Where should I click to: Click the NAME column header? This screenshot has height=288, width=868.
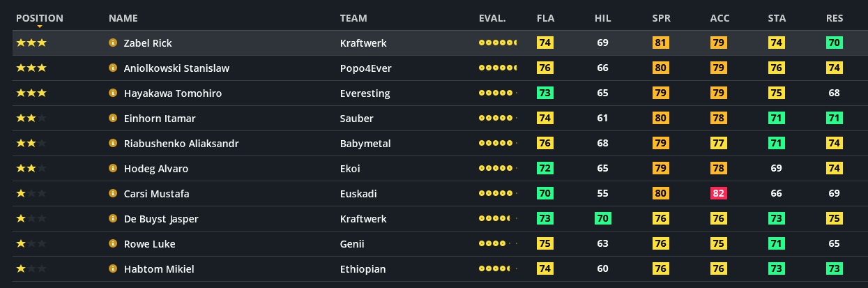(x=123, y=18)
